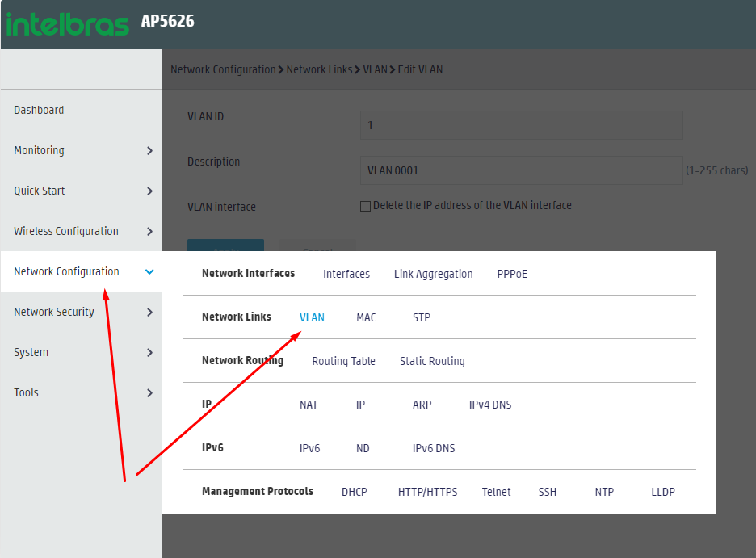This screenshot has width=756, height=558.
Task: Select Network Configuration in the sidebar
Action: [x=66, y=272]
